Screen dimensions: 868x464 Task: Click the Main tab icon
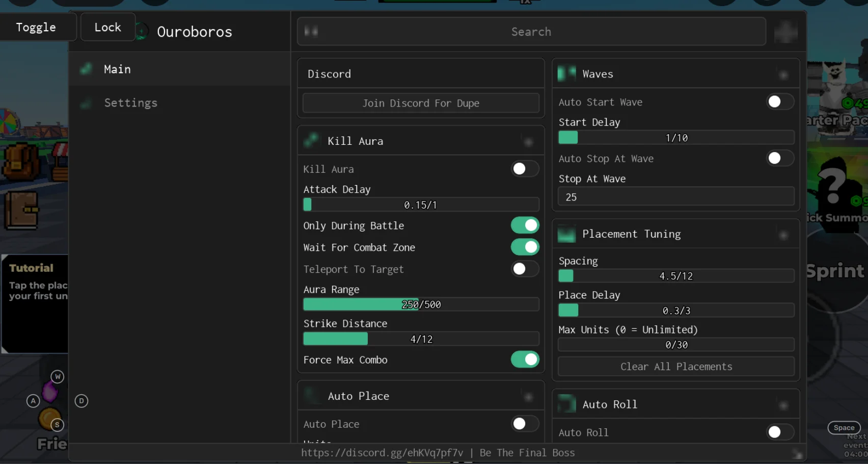click(x=86, y=69)
